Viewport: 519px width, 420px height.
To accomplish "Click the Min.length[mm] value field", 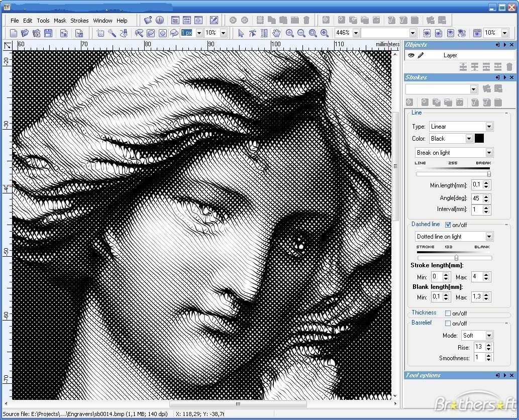I will 477,185.
